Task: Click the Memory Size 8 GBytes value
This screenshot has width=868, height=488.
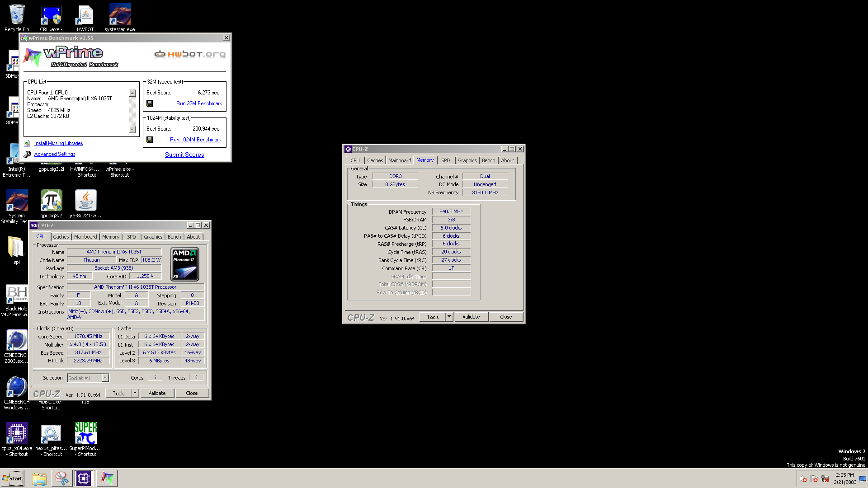Action: point(395,184)
